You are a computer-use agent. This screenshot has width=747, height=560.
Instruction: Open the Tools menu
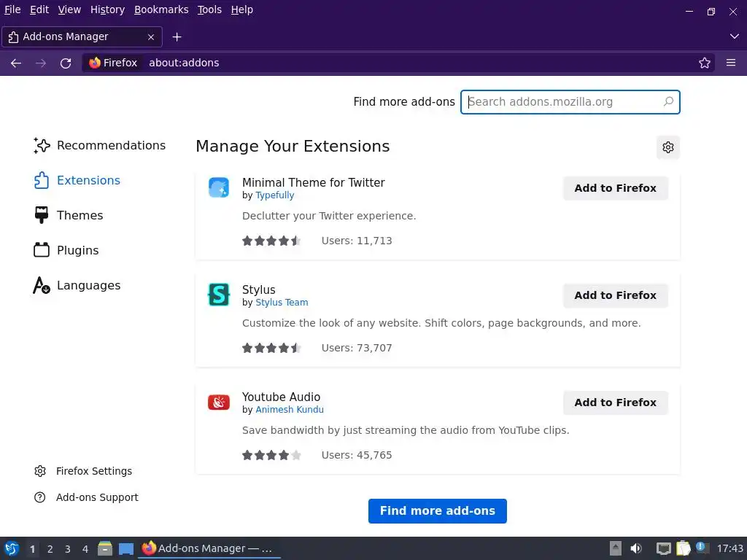[x=209, y=9]
